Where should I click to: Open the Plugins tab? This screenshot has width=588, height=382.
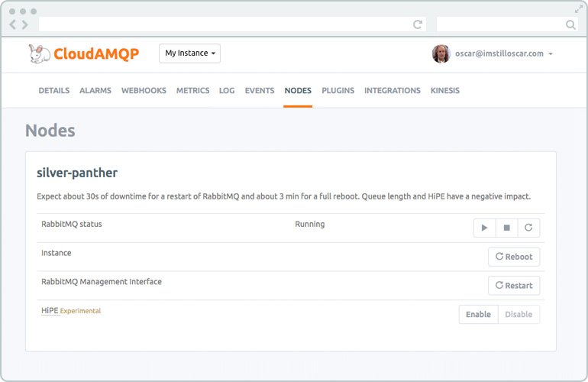click(338, 90)
